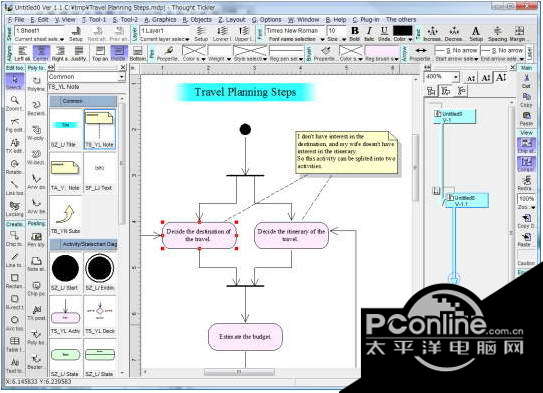Screen dimensions: 543x393
Task: Click the Locking tool icon
Action: [x=15, y=208]
